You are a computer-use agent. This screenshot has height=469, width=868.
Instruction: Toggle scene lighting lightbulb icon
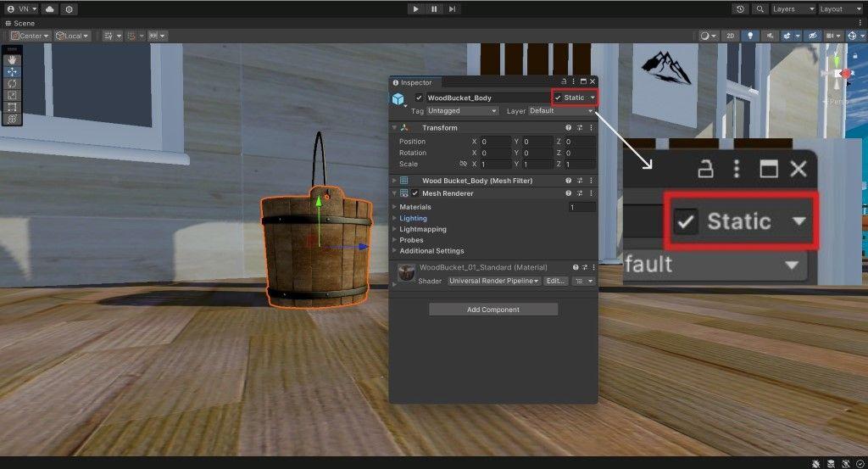click(749, 36)
